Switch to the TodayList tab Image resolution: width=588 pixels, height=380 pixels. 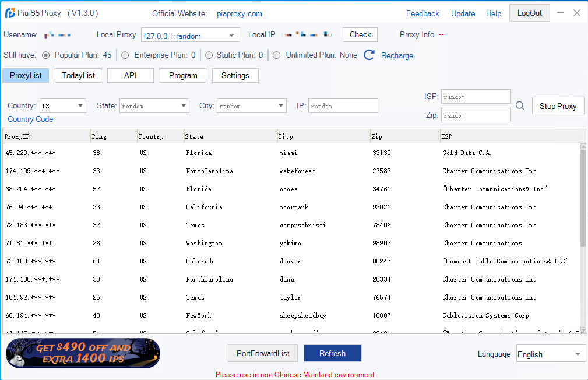click(x=78, y=75)
